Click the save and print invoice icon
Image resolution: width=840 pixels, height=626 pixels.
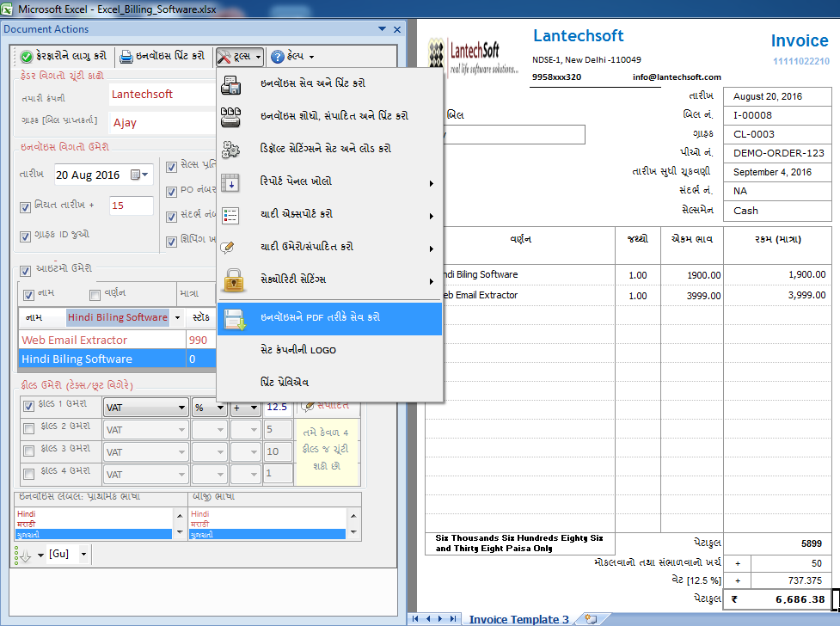pyautogui.click(x=231, y=84)
